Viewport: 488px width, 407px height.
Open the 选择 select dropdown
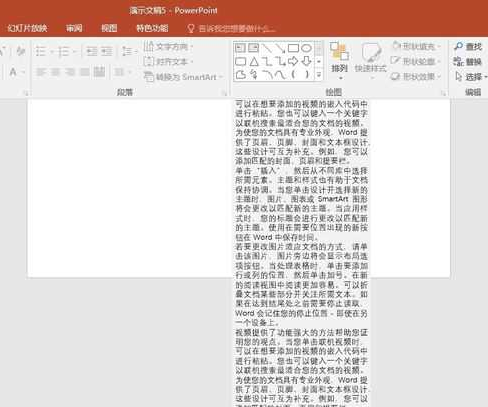(x=470, y=77)
